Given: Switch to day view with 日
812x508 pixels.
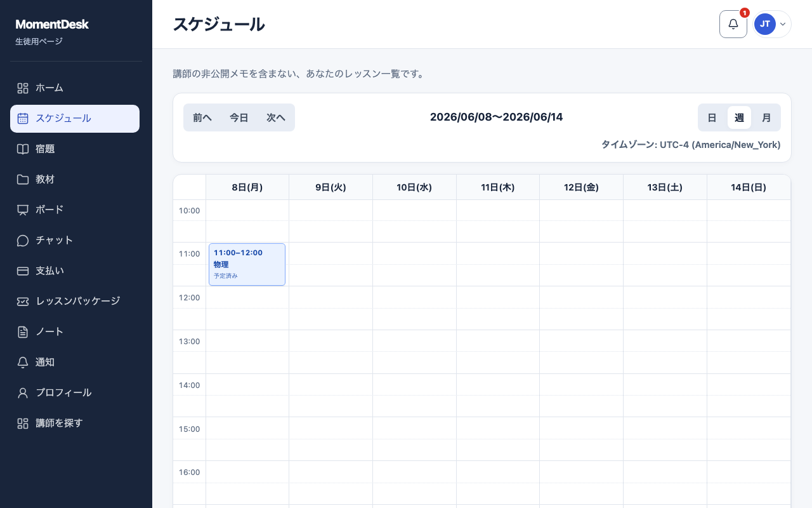Looking at the screenshot, I should click(712, 117).
